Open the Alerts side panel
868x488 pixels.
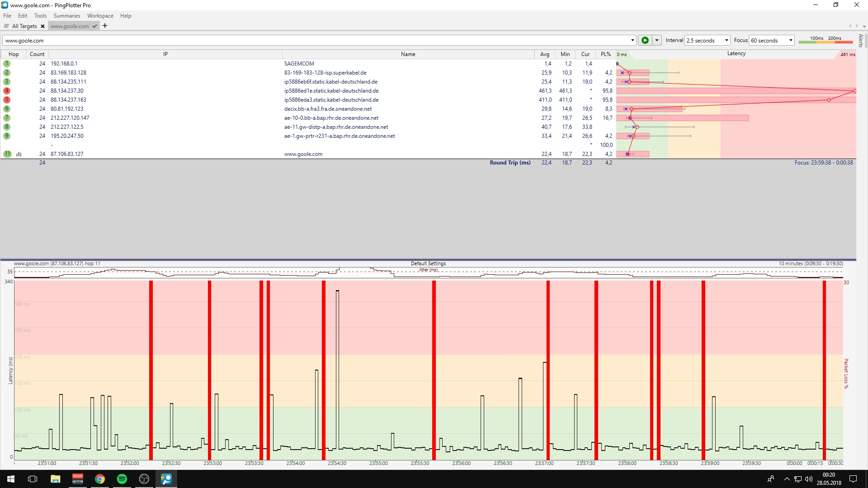(x=861, y=41)
